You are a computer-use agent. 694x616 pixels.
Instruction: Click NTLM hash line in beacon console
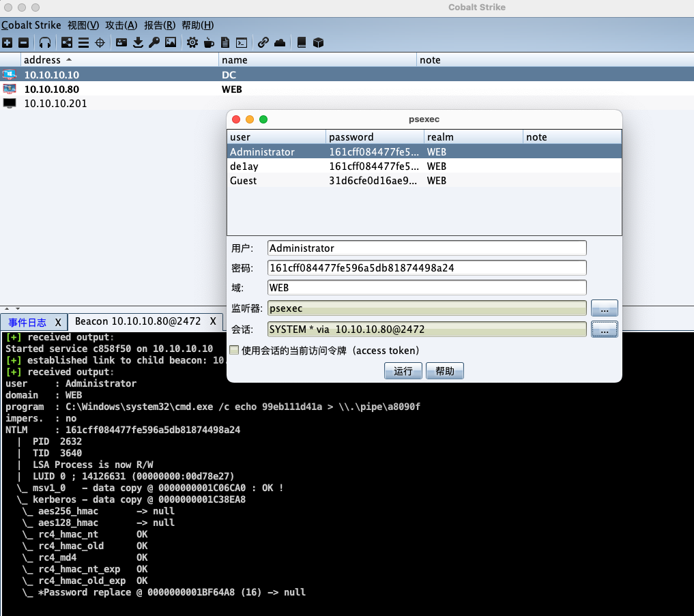pyautogui.click(x=123, y=430)
